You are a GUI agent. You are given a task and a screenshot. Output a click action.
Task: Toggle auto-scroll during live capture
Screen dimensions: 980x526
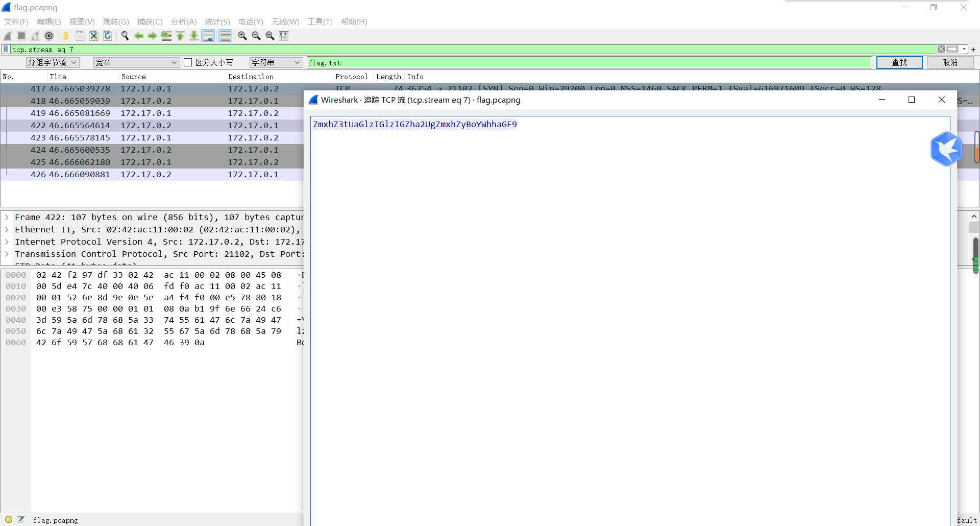(x=208, y=36)
